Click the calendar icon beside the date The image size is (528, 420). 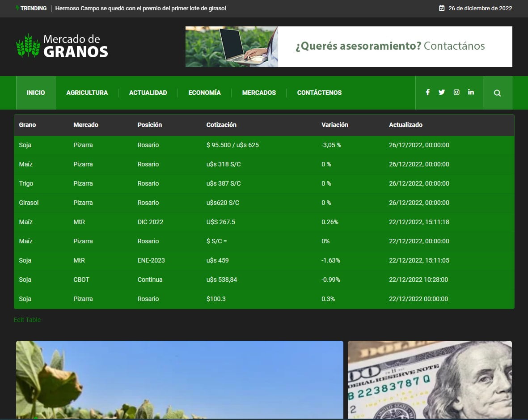point(442,8)
